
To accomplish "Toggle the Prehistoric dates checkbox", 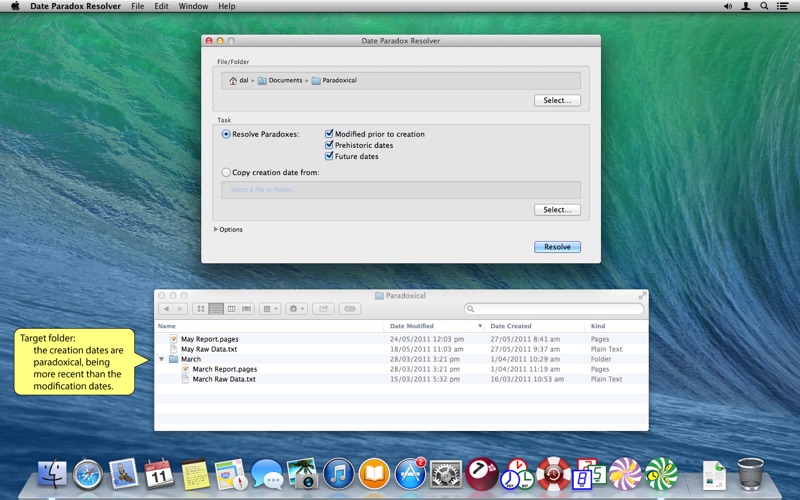I will click(x=329, y=145).
